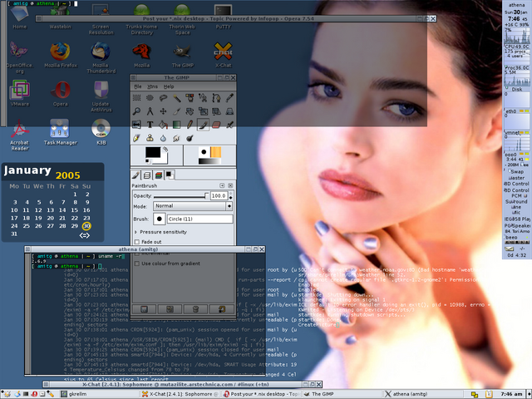This screenshot has height=399, width=532.
Task: Click the Delete saved options button
Action: click(x=195, y=309)
